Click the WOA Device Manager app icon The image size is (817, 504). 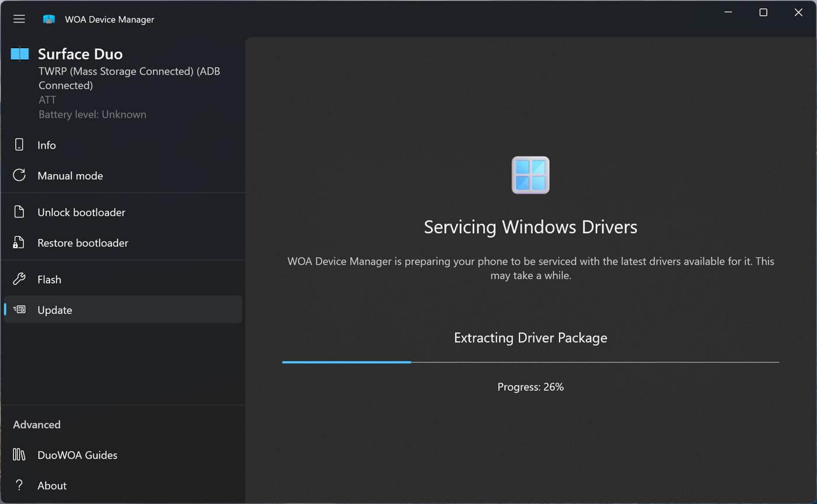click(x=49, y=19)
